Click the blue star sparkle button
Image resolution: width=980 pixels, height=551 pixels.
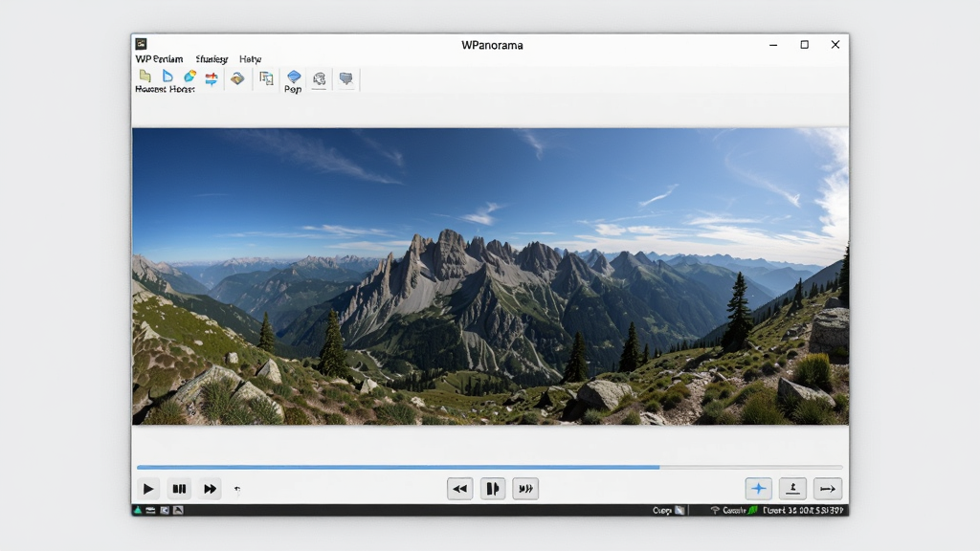point(758,489)
